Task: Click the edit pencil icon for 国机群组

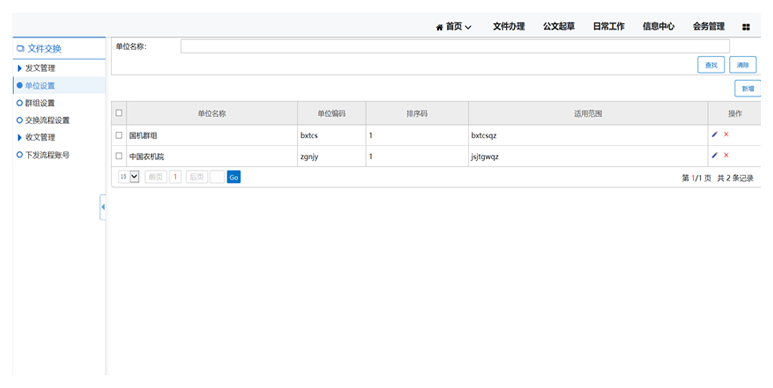Action: pyautogui.click(x=714, y=134)
